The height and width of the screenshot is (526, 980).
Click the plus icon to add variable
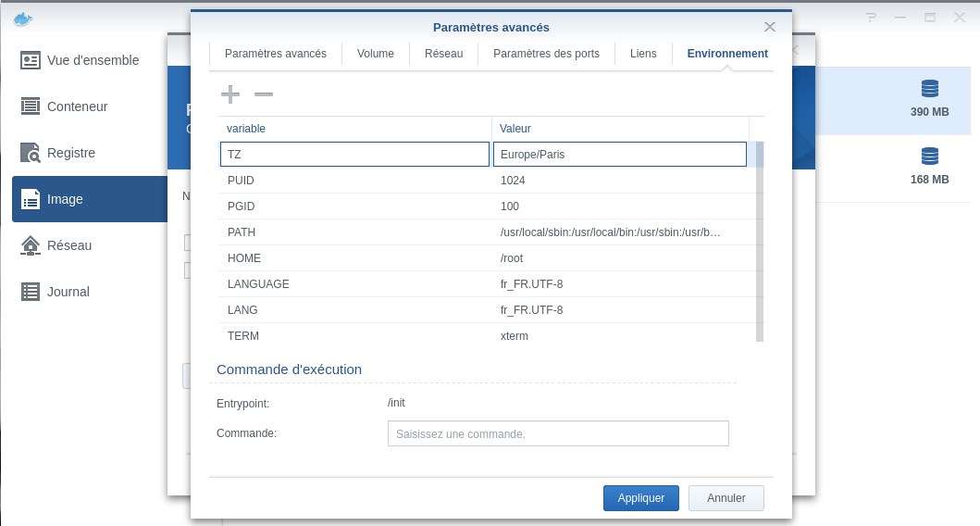[230, 94]
